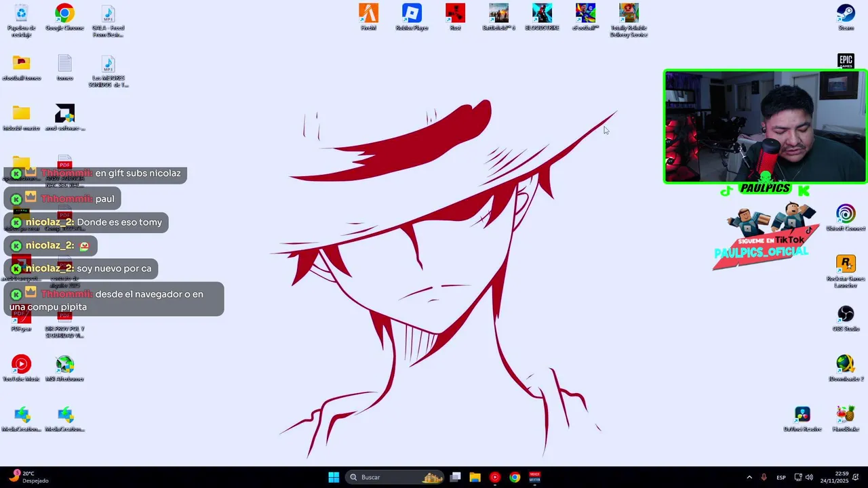Open the network status tray icon
This screenshot has width=868, height=488.
click(798, 477)
